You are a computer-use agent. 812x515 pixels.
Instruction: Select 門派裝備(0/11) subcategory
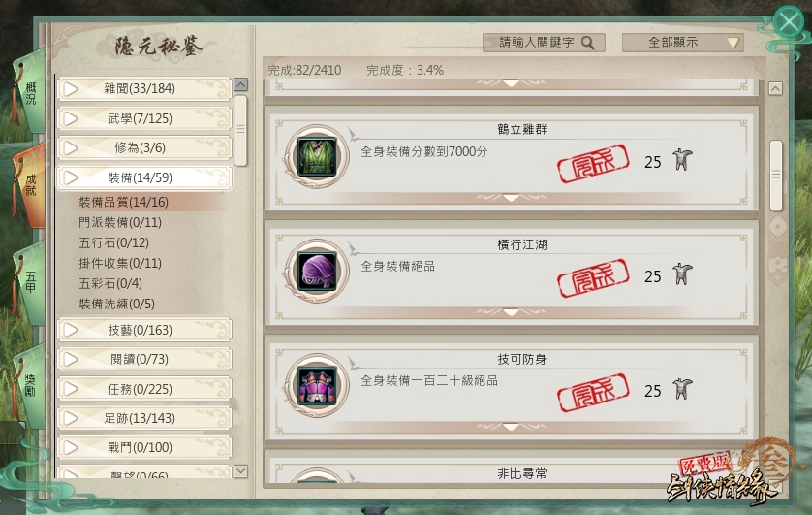[x=120, y=222]
